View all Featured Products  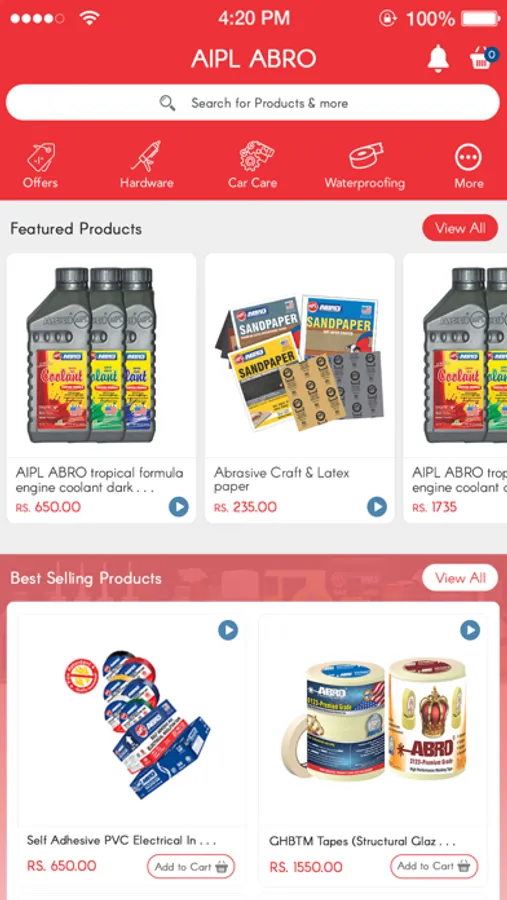click(x=460, y=228)
